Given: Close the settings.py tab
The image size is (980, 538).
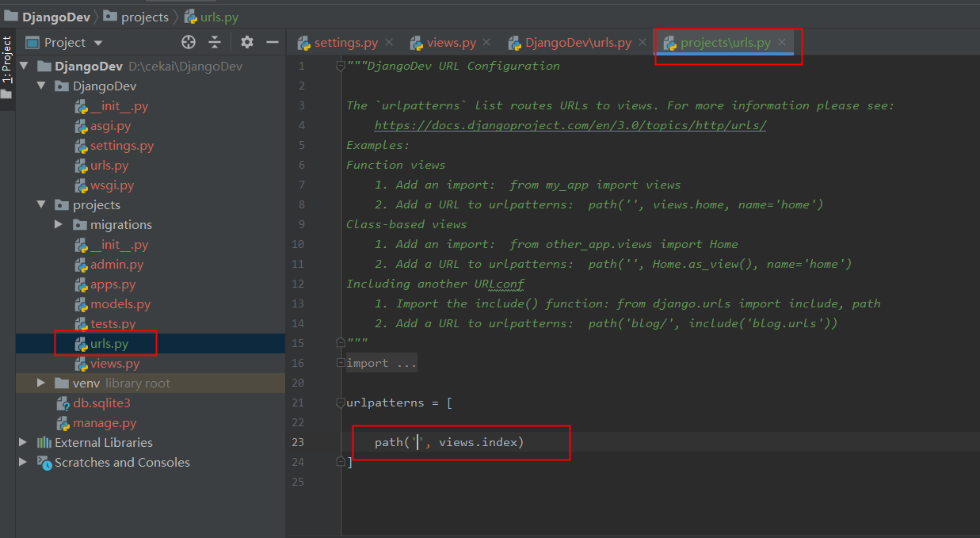Looking at the screenshot, I should click(390, 43).
